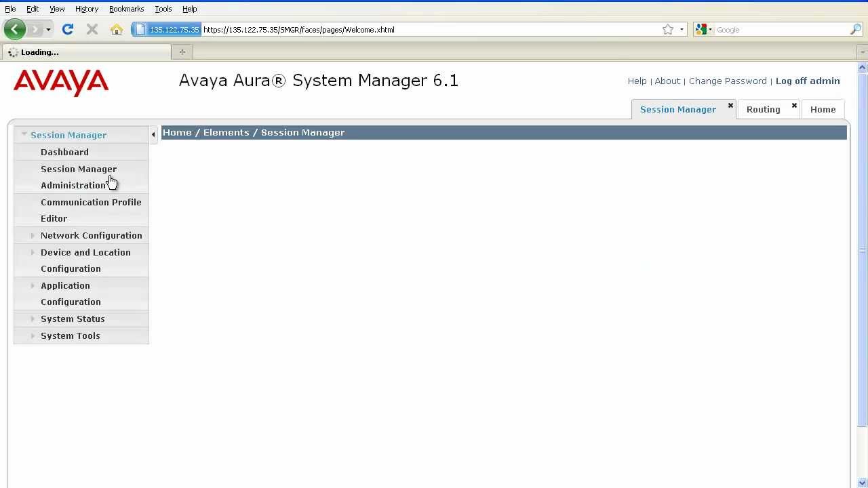Open the Tools menu

coord(163,9)
